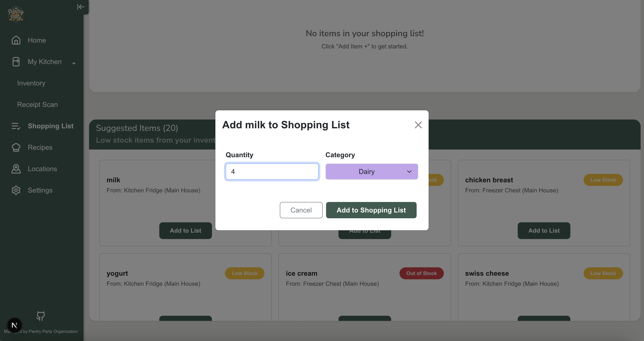Viewport: 644px width, 341px height.
Task: Open Receipt Scan page
Action: click(37, 105)
